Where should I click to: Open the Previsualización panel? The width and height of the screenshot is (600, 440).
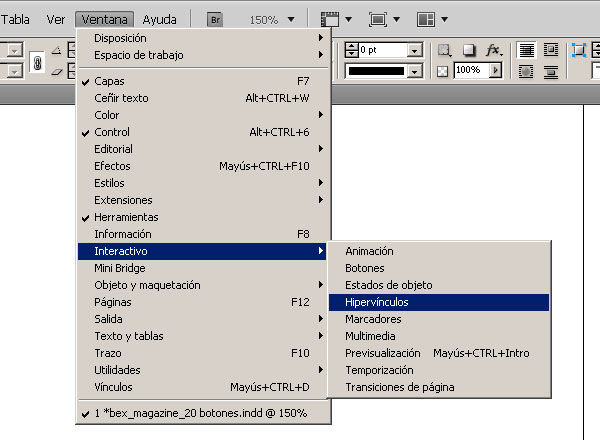[439, 353]
